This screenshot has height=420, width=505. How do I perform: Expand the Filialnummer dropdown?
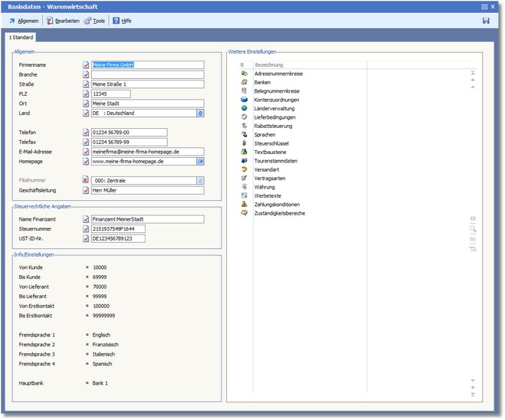pos(200,181)
